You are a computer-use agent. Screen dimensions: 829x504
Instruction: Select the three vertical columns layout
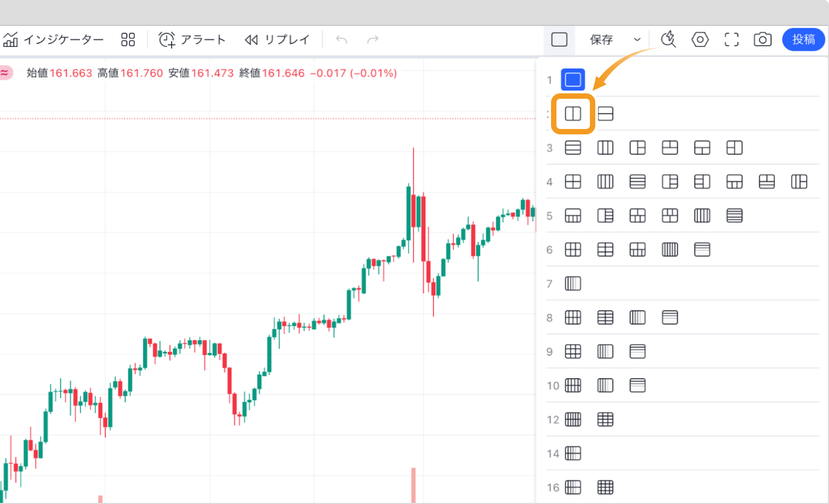pyautogui.click(x=606, y=148)
